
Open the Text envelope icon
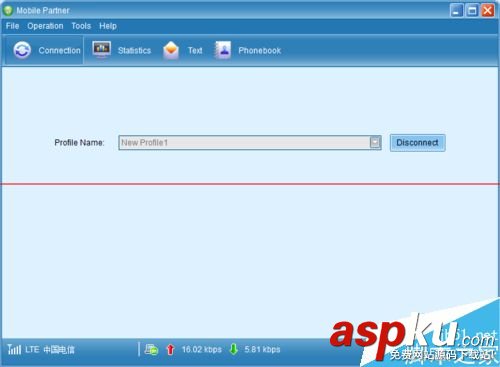[x=171, y=50]
